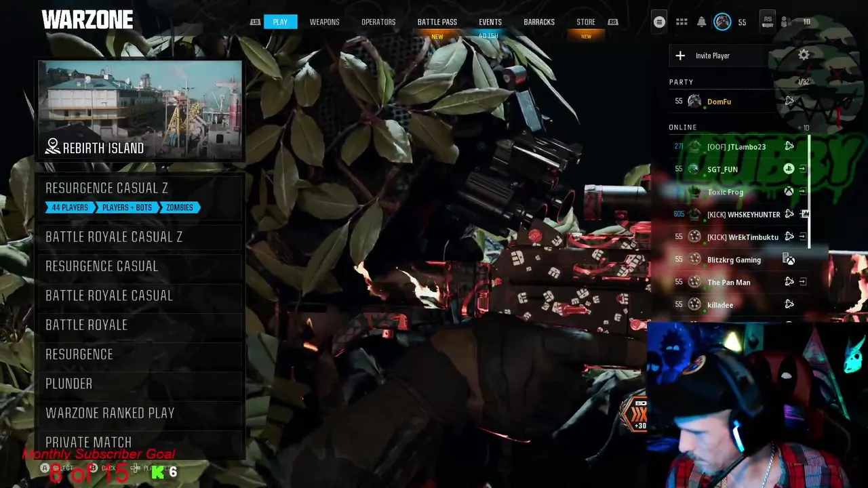Click the friends list scrollbar

tap(809, 192)
